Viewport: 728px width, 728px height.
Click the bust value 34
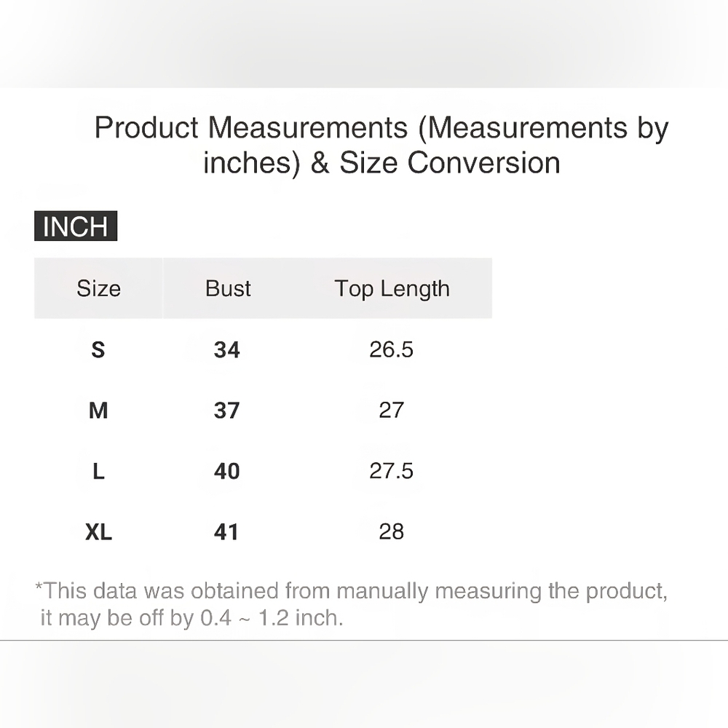(x=226, y=350)
